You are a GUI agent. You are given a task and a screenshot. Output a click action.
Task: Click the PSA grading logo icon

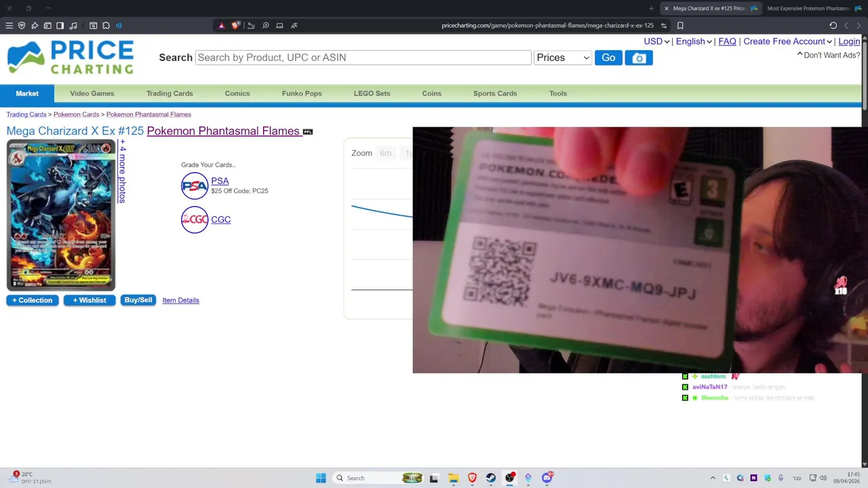195,186
